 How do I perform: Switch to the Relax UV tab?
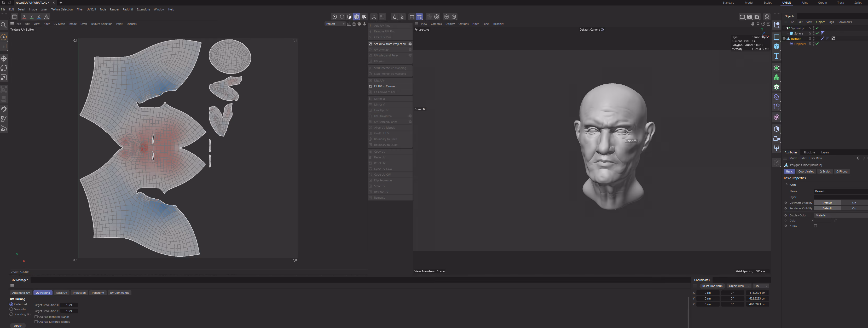[x=61, y=293]
